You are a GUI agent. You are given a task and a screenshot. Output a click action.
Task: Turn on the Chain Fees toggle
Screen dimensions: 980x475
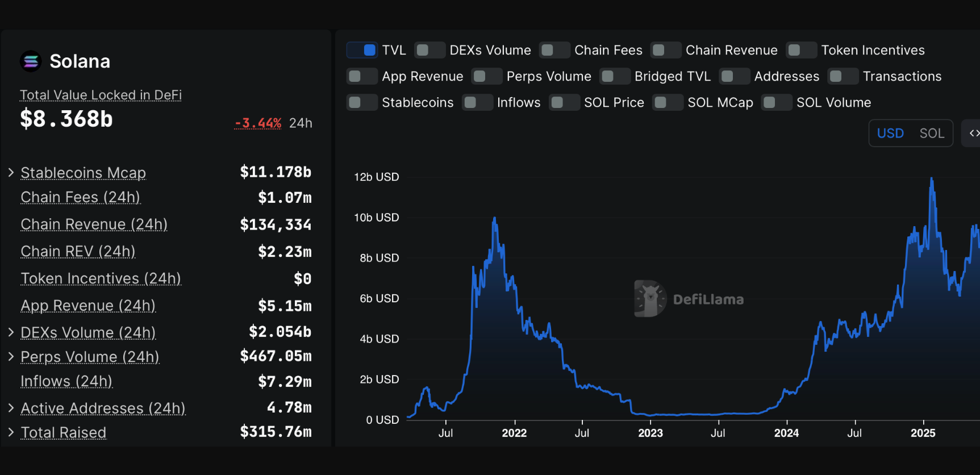coord(554,50)
